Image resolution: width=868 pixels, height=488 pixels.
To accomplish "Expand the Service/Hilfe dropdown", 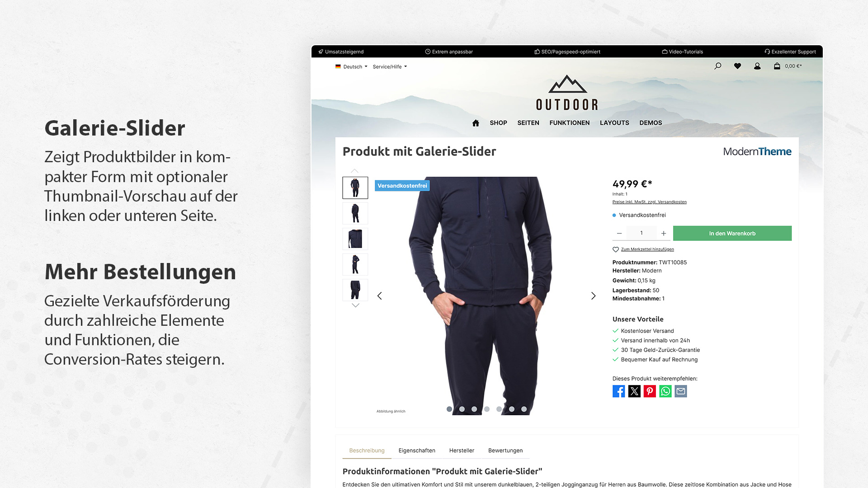I will pyautogui.click(x=390, y=66).
